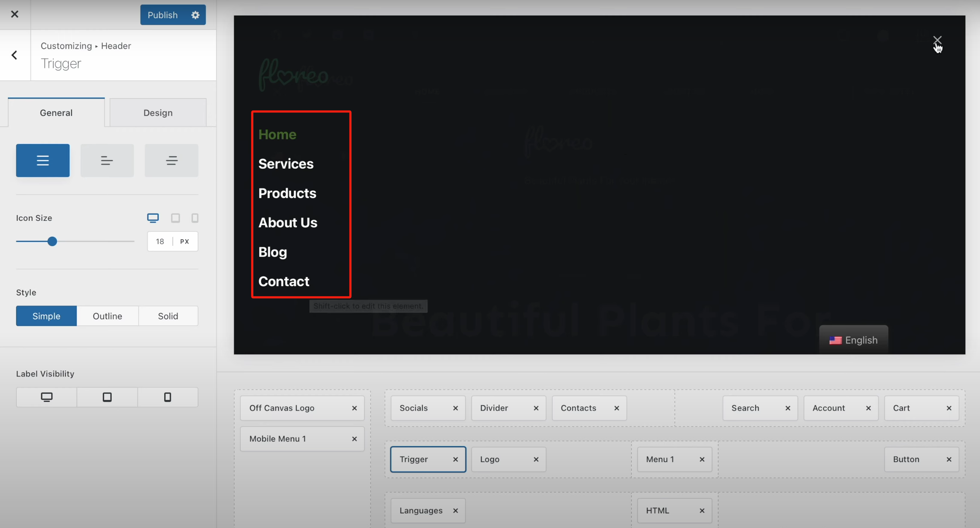Select the Outline style option

click(x=107, y=316)
